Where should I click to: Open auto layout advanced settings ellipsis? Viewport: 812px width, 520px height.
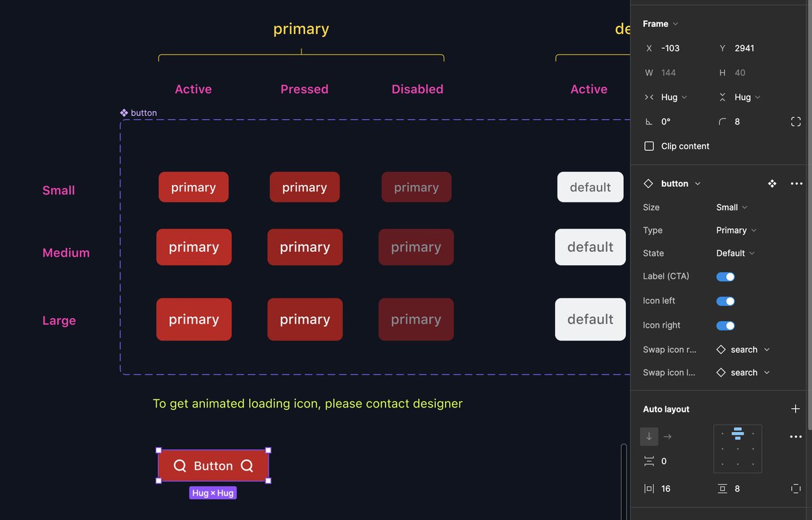click(x=796, y=437)
